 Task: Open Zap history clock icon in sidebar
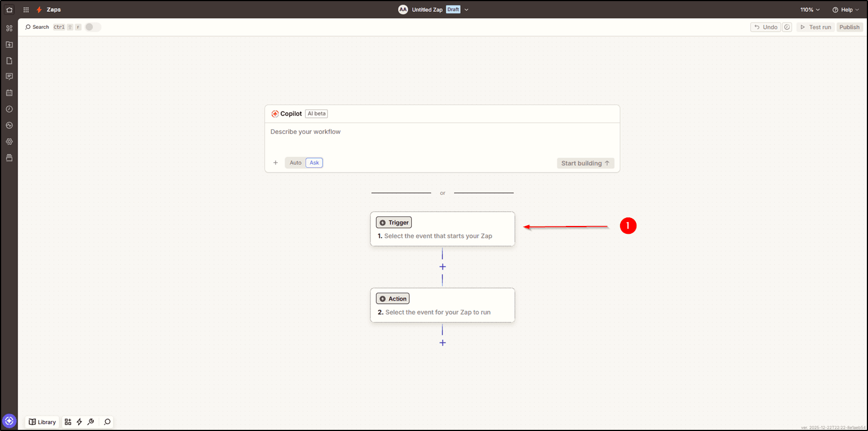coord(9,109)
